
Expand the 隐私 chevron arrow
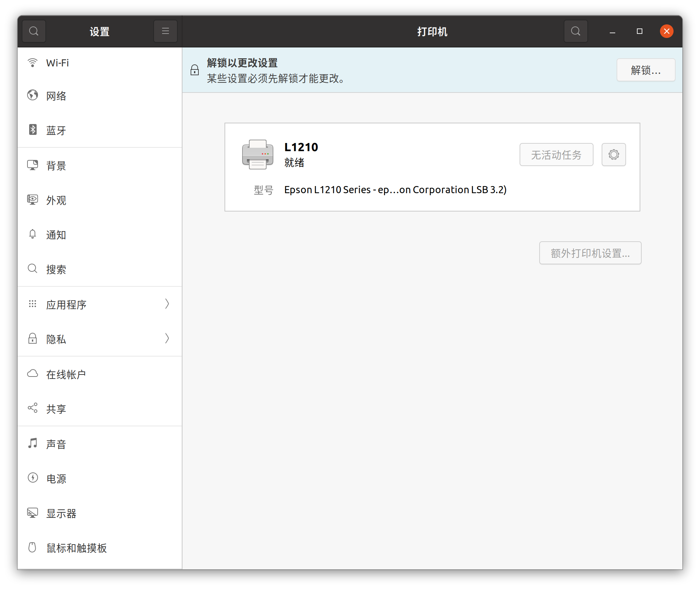pyautogui.click(x=167, y=339)
